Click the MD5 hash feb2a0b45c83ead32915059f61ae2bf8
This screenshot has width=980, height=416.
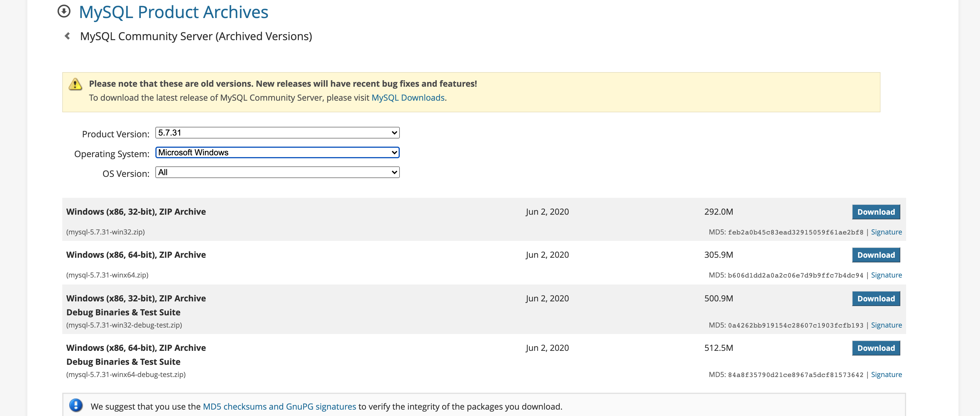click(x=796, y=232)
